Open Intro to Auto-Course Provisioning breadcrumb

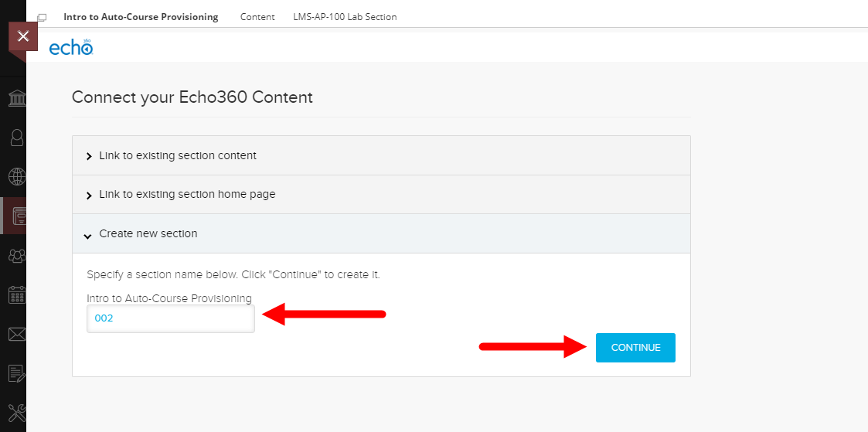[141, 17]
